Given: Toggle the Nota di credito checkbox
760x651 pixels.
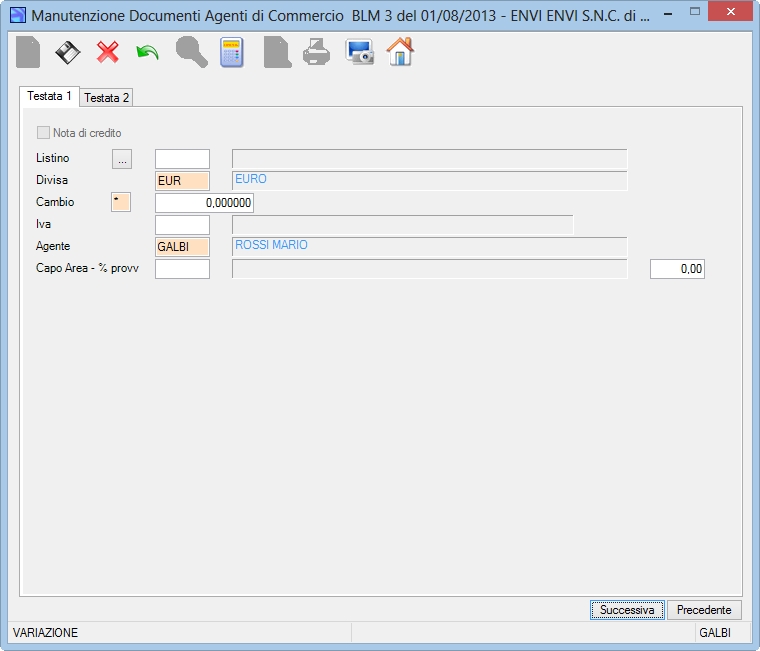Looking at the screenshot, I should pyautogui.click(x=43, y=132).
